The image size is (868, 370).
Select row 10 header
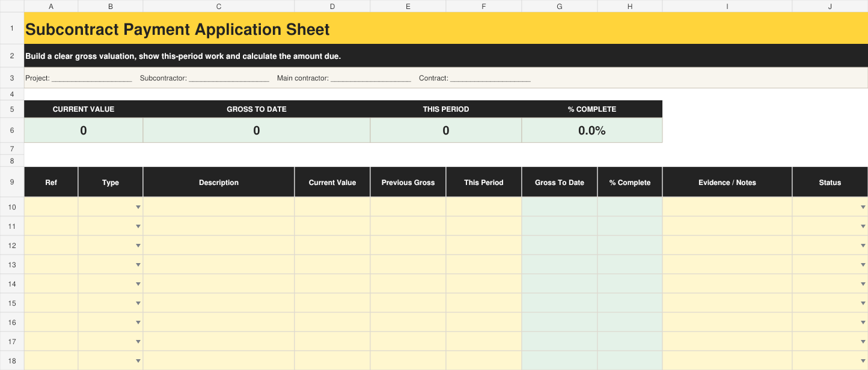tap(12, 207)
